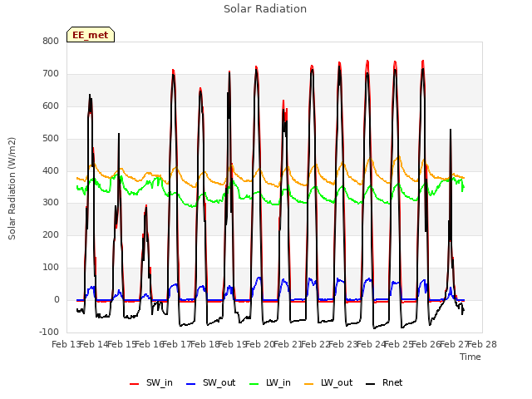Viewport: 532px width, 399px height.
Task: Click the Feb 28 x-axis tick label
Action: tap(482, 345)
